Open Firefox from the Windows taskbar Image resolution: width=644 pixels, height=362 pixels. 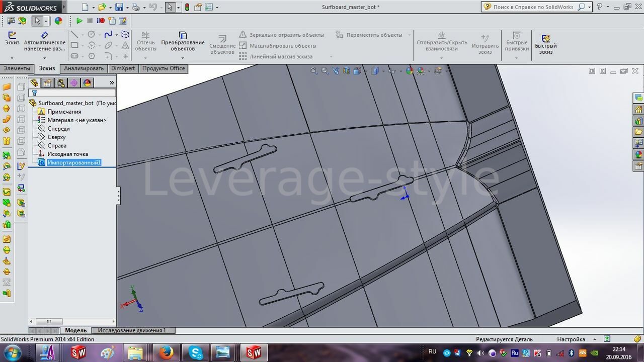tap(166, 352)
